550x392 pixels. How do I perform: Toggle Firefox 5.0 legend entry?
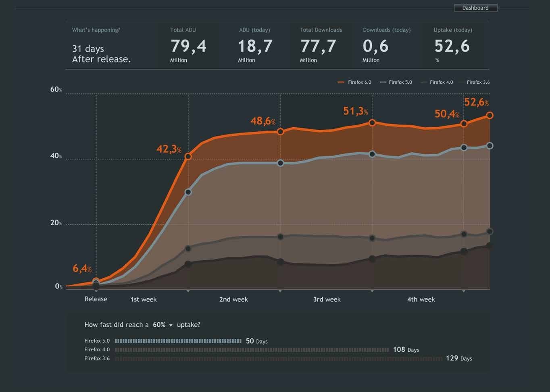click(396, 82)
